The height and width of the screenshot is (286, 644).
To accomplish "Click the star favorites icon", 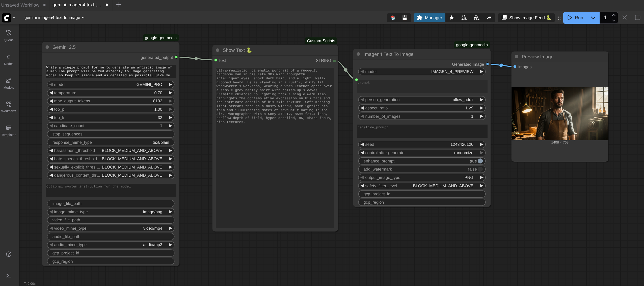I will (452, 18).
